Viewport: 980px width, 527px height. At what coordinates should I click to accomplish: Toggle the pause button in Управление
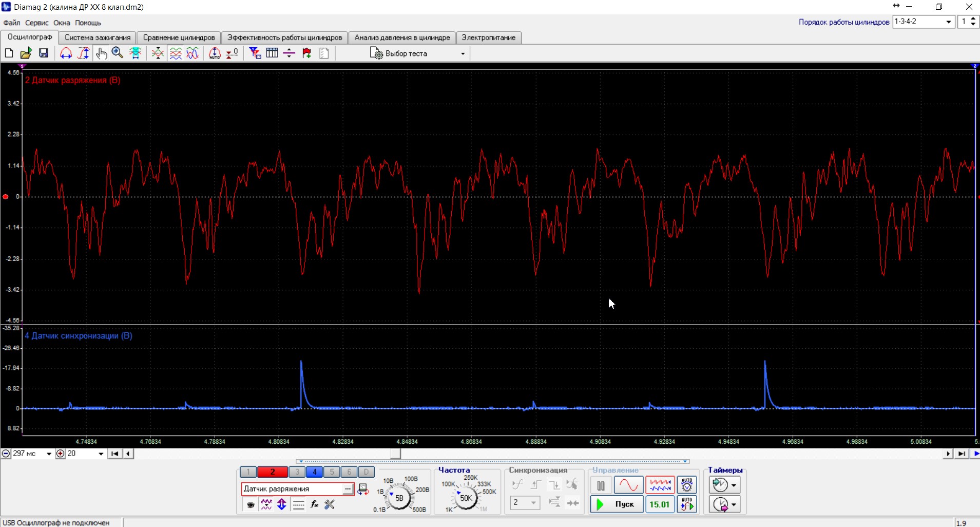(x=601, y=485)
